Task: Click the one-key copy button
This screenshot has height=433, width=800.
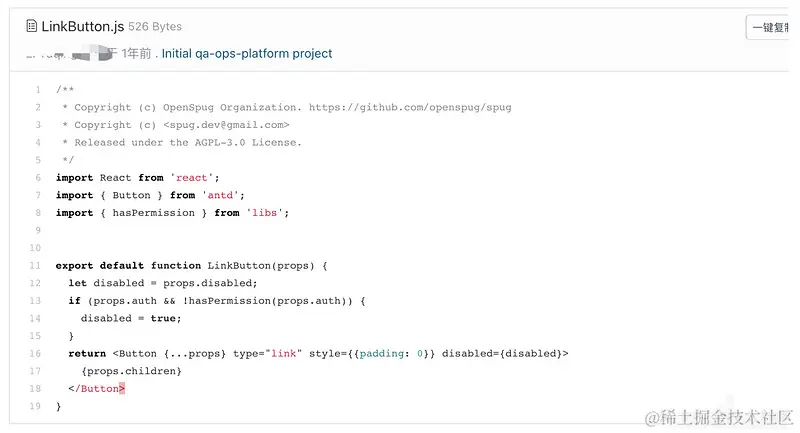Action: click(x=770, y=28)
